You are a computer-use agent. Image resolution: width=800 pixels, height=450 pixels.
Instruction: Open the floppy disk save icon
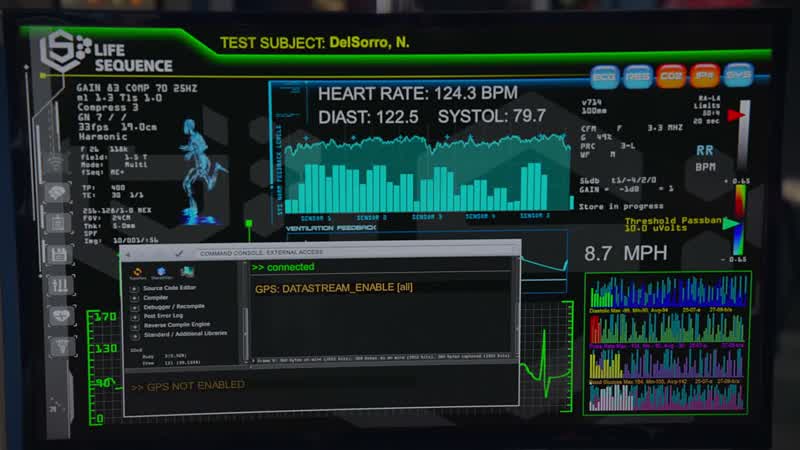(x=59, y=254)
